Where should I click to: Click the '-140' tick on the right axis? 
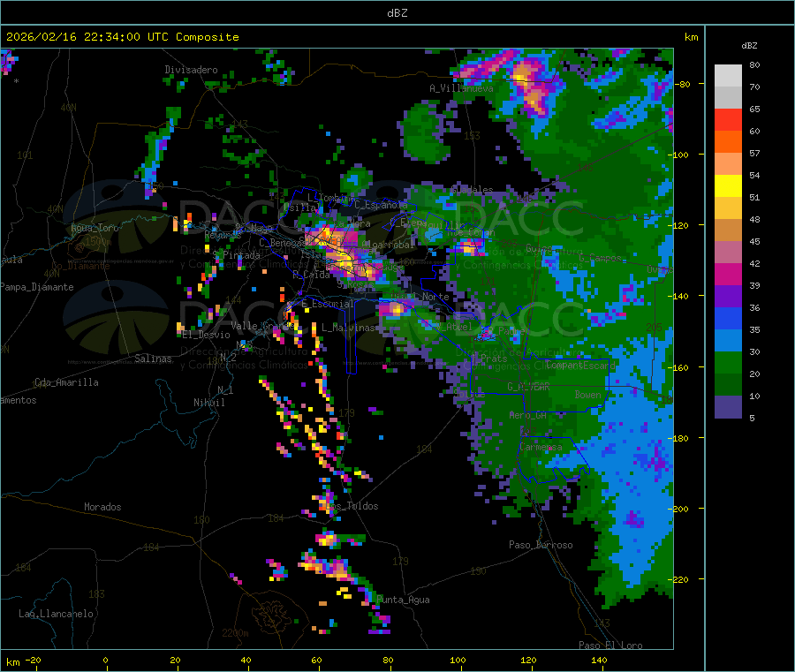(680, 296)
